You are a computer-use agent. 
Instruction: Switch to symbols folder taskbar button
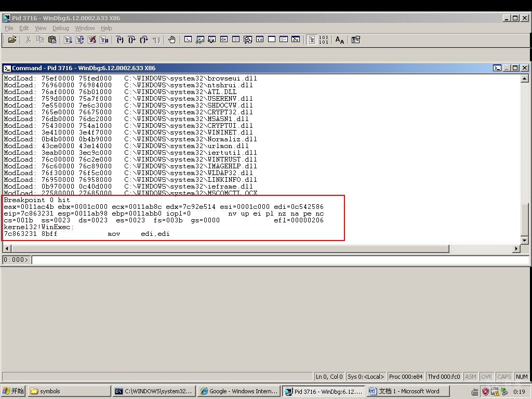tap(69, 391)
